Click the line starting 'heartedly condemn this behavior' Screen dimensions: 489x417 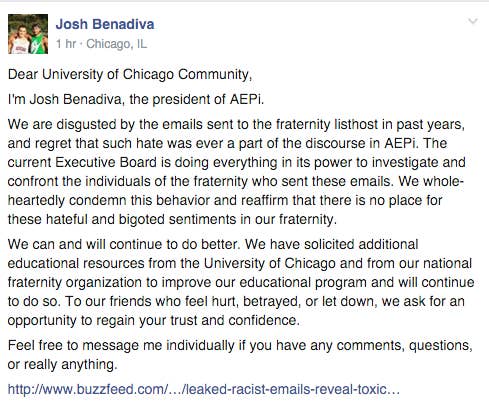click(x=225, y=201)
